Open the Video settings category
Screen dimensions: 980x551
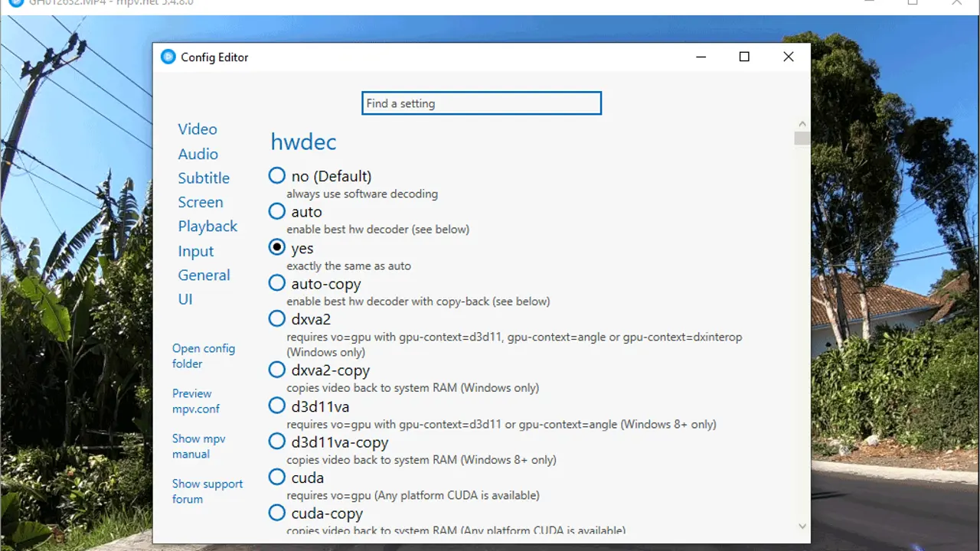(x=198, y=129)
